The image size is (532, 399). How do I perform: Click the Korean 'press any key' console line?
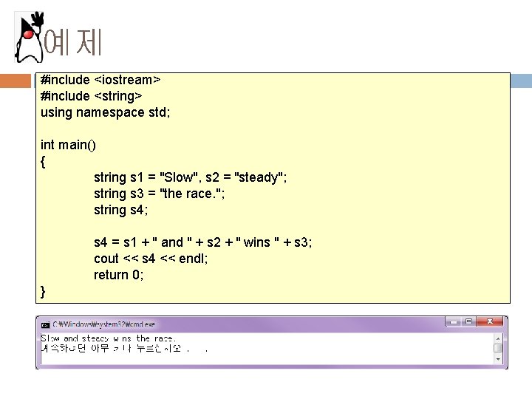124,349
